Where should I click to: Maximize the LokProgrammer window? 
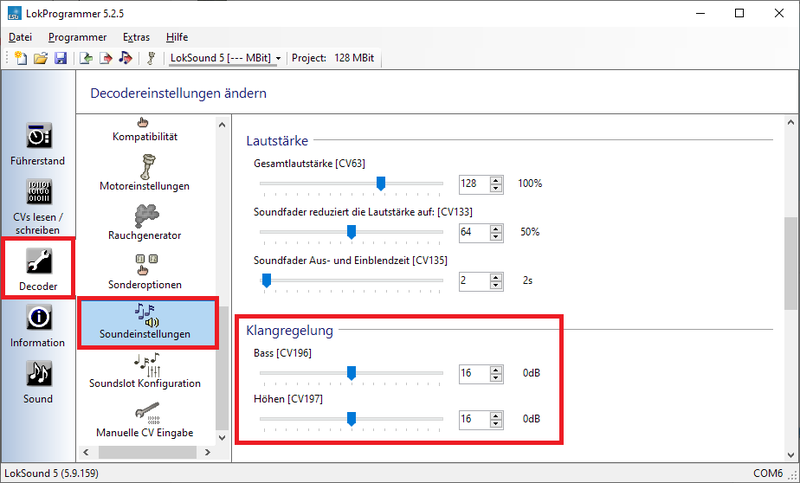pos(739,13)
